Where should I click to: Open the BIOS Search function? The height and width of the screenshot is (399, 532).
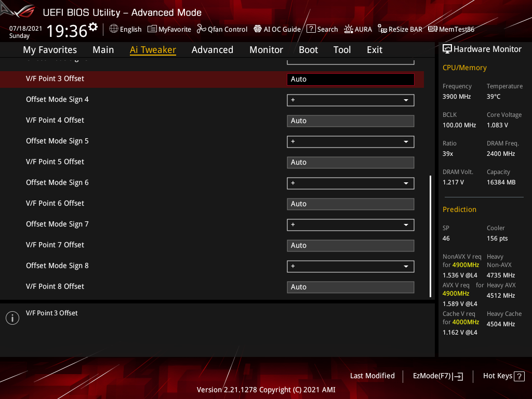[322, 29]
